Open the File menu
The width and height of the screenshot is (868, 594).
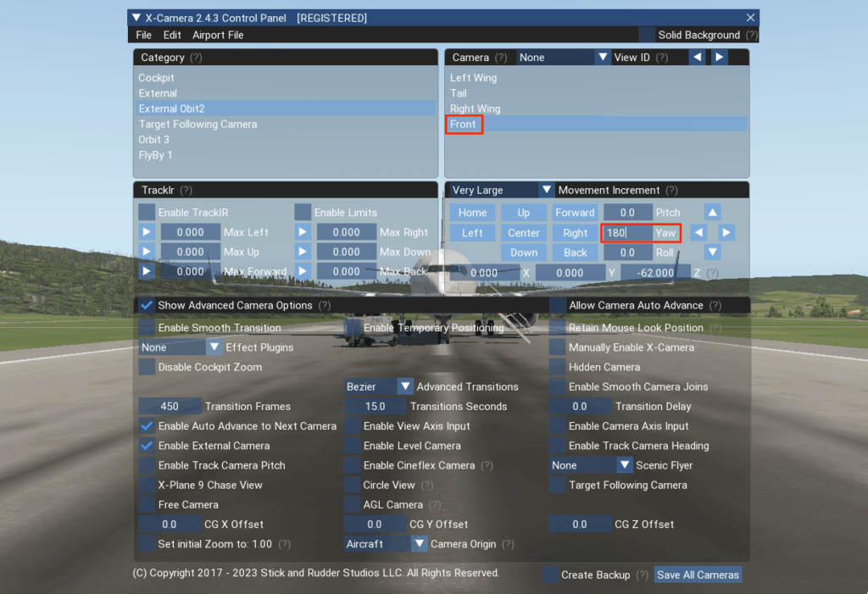(x=143, y=35)
